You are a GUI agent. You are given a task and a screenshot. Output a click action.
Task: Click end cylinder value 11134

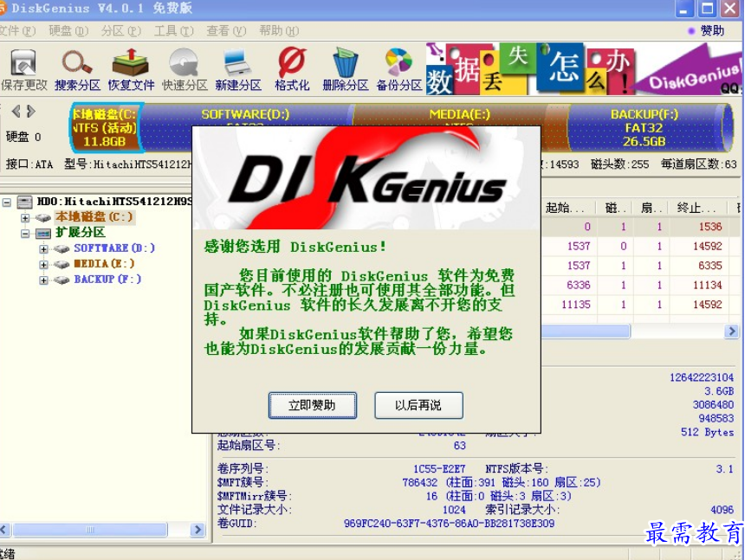tap(708, 286)
